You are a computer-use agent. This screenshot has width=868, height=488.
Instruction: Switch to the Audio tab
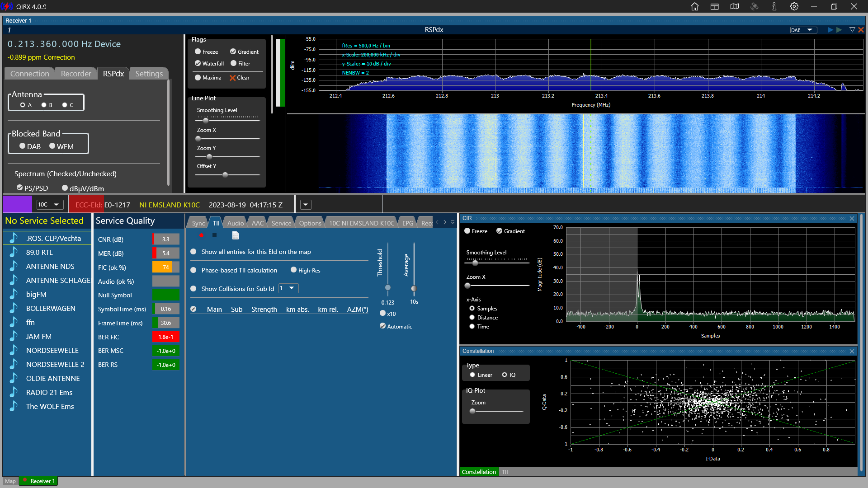[235, 223]
